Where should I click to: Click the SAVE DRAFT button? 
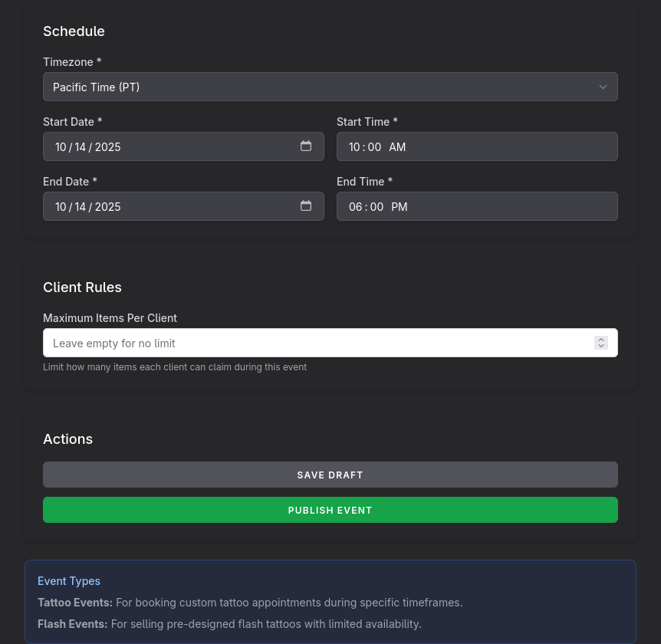pyautogui.click(x=330, y=475)
